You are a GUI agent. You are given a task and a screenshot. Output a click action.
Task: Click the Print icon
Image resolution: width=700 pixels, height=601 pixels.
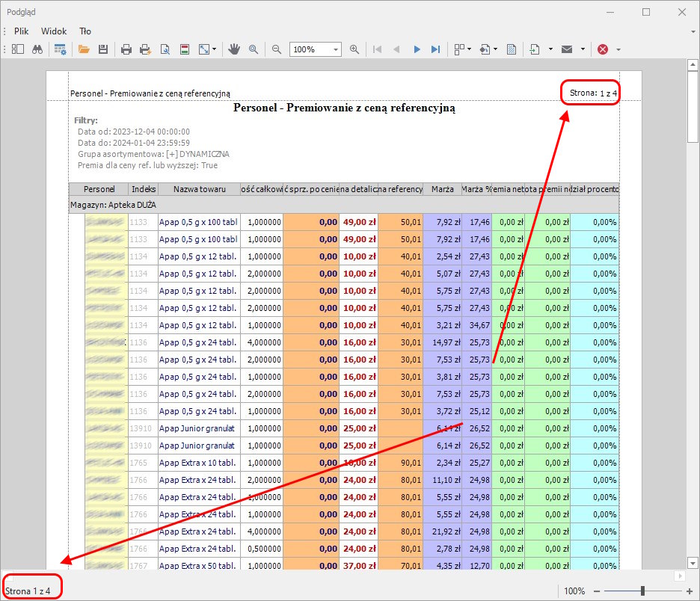126,49
